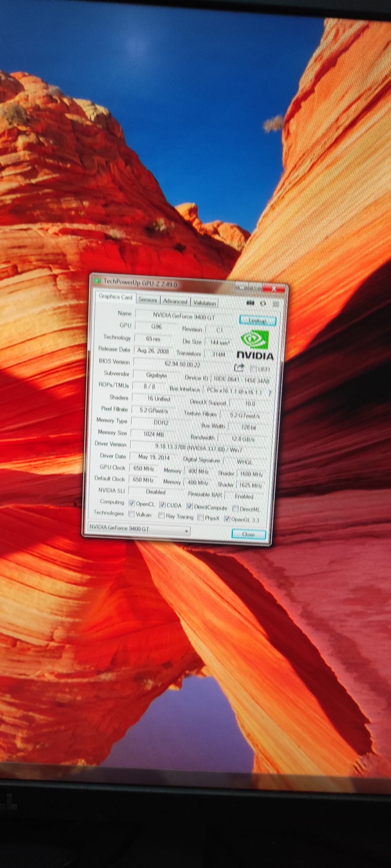Switch to the Sensors tab
This screenshot has height=868, width=391.
(x=148, y=300)
